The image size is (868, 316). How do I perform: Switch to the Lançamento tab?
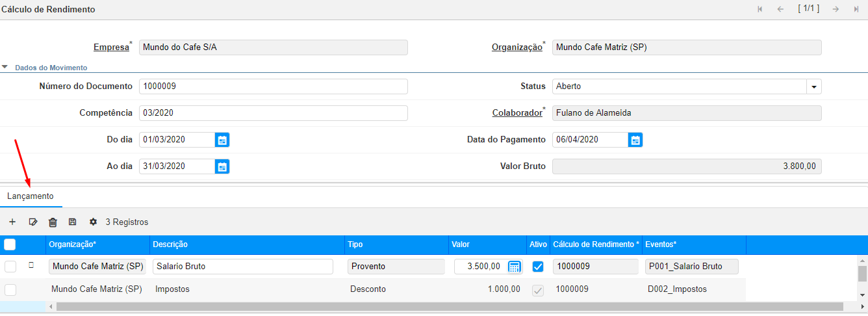[x=31, y=196]
